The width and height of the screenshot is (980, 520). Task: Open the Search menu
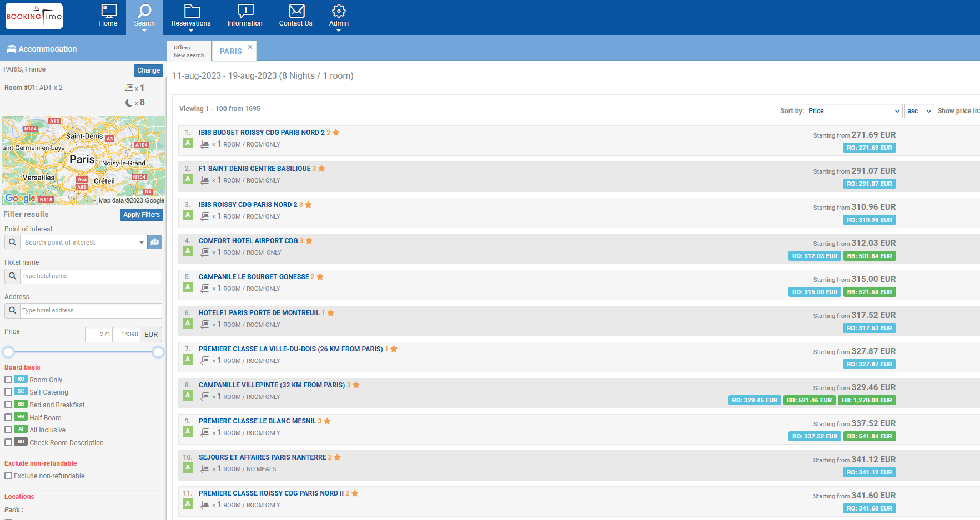(144, 17)
